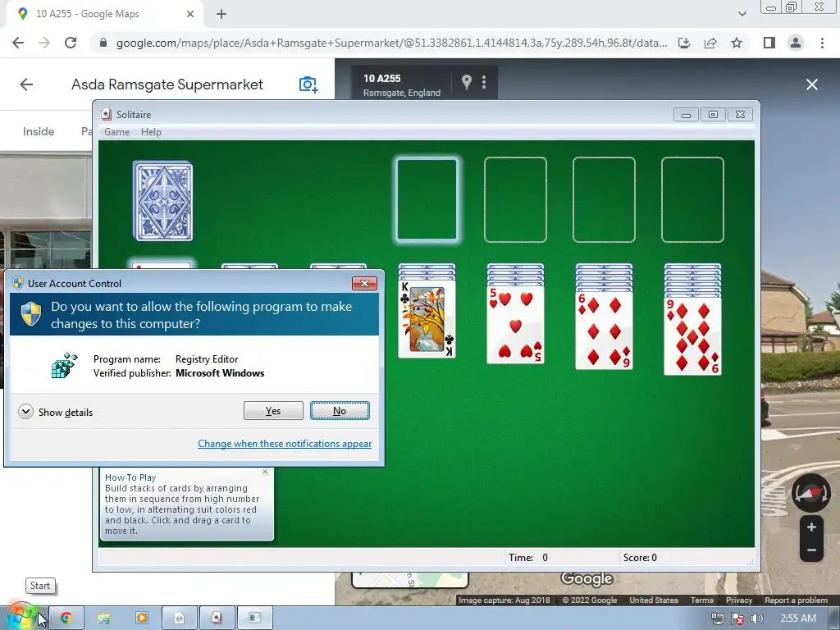This screenshot has height=630, width=840.
Task: Select the 10 A255 Google Maps tab
Action: point(105,14)
